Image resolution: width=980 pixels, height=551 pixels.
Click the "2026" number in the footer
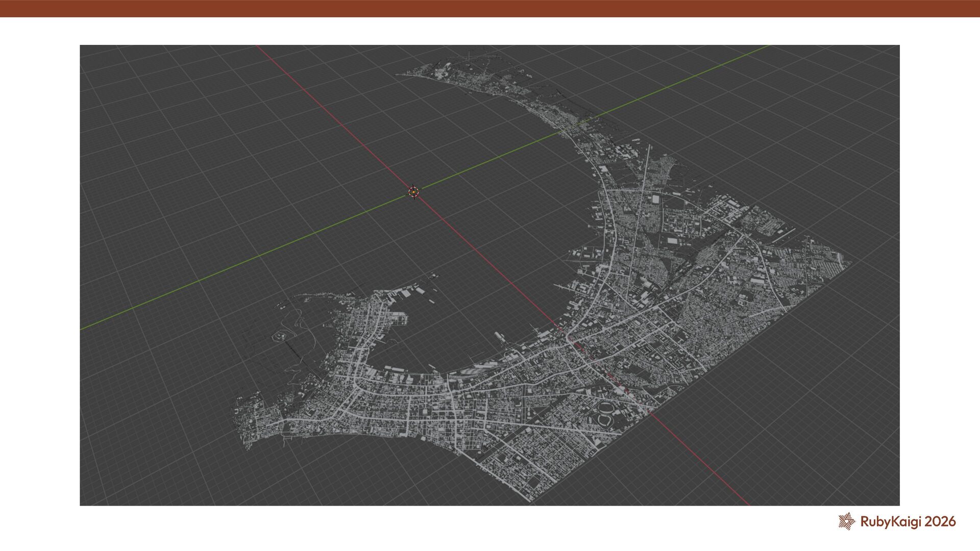coord(940,521)
